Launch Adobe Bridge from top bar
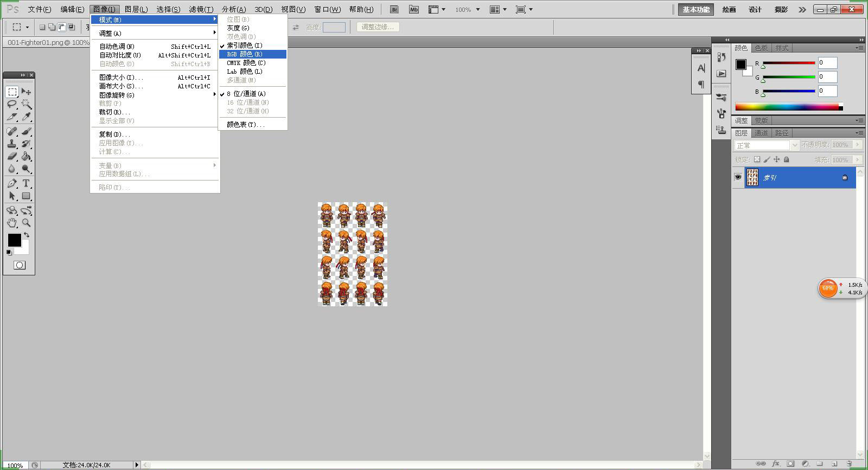The height and width of the screenshot is (470, 868). (394, 9)
